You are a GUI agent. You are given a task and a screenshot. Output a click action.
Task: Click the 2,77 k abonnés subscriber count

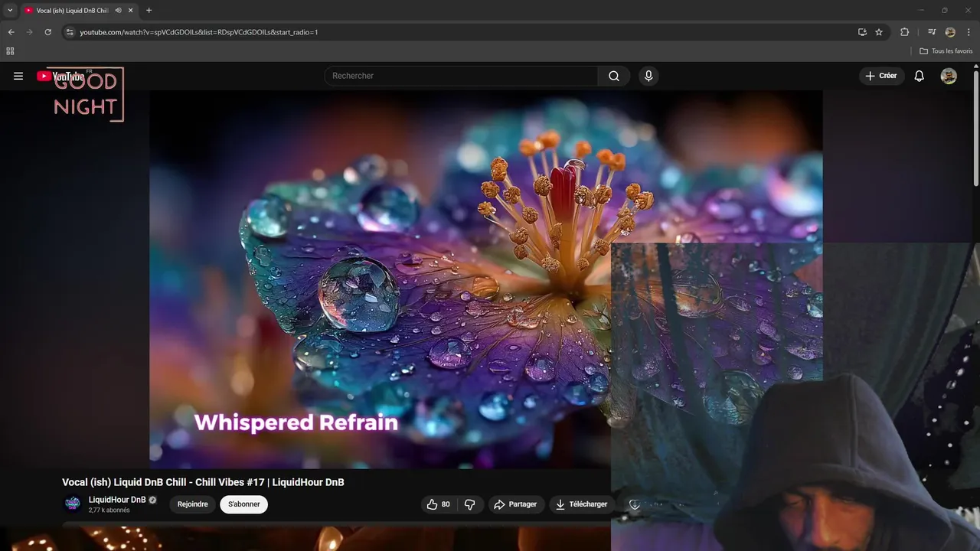(109, 510)
